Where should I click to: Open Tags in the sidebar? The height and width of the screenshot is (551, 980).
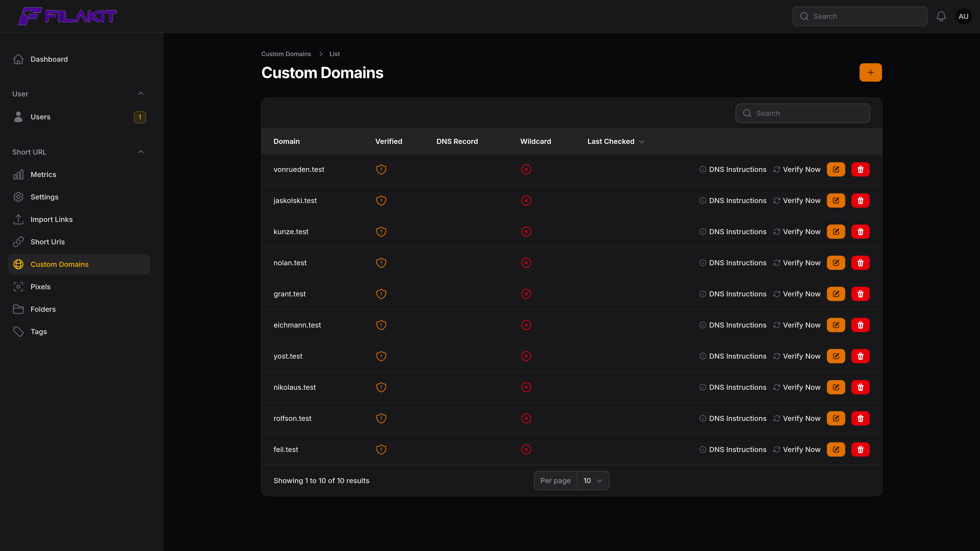[x=79, y=332]
